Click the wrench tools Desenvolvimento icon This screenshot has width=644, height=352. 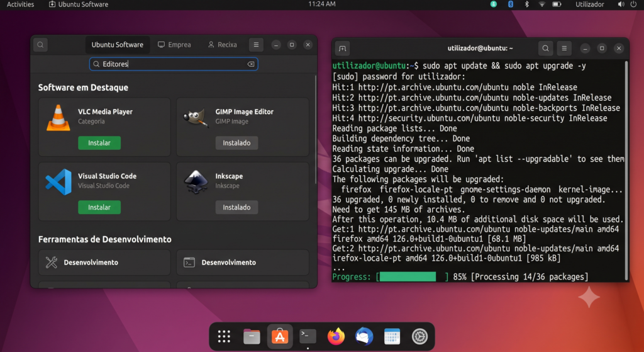click(52, 263)
